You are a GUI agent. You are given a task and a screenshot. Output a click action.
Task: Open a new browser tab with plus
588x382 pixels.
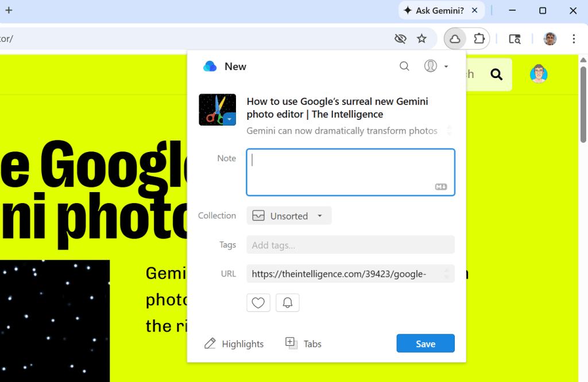click(x=9, y=10)
